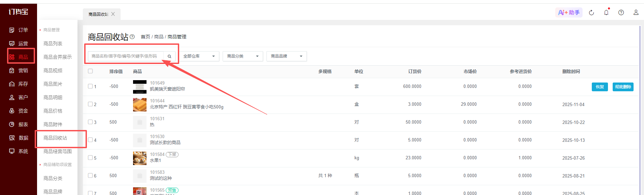Open 系统 in the sidebar
The image size is (644, 195).
pos(19,151)
